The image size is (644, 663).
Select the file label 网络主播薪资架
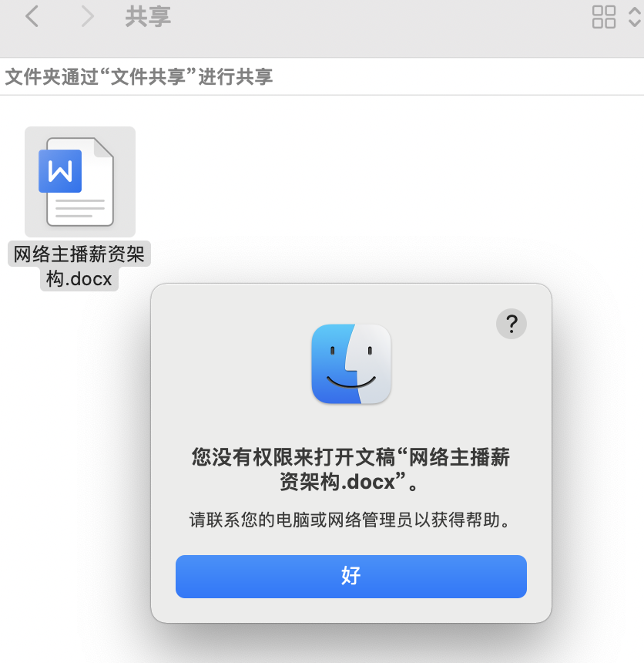pos(79,254)
